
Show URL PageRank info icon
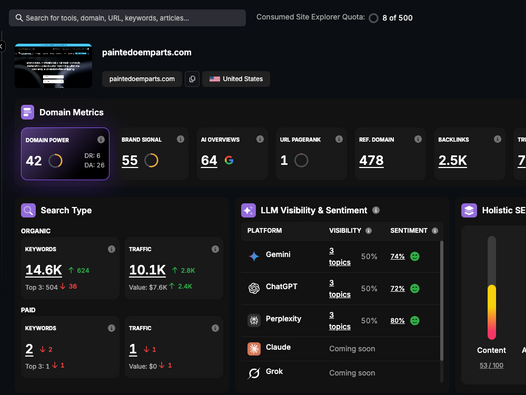click(x=339, y=139)
